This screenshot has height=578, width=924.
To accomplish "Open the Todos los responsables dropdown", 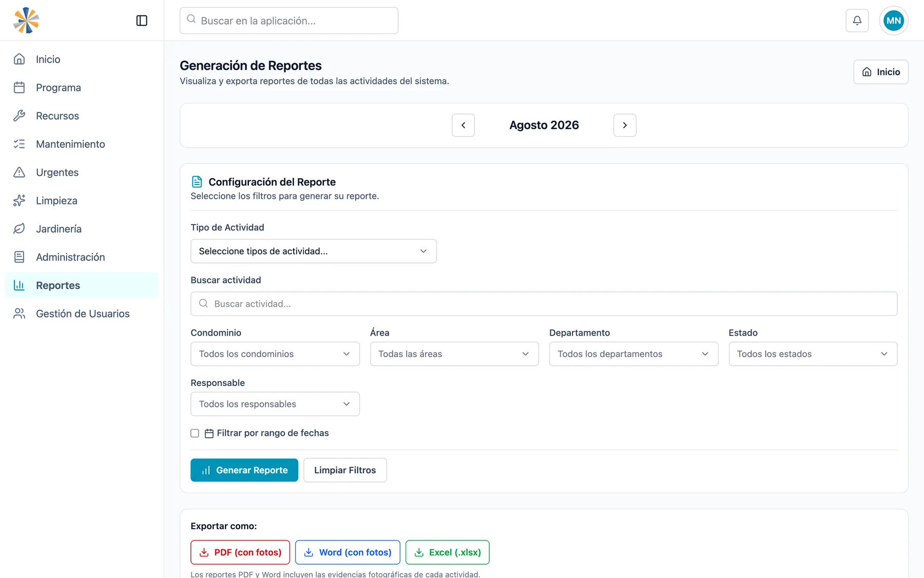I will coord(275,404).
